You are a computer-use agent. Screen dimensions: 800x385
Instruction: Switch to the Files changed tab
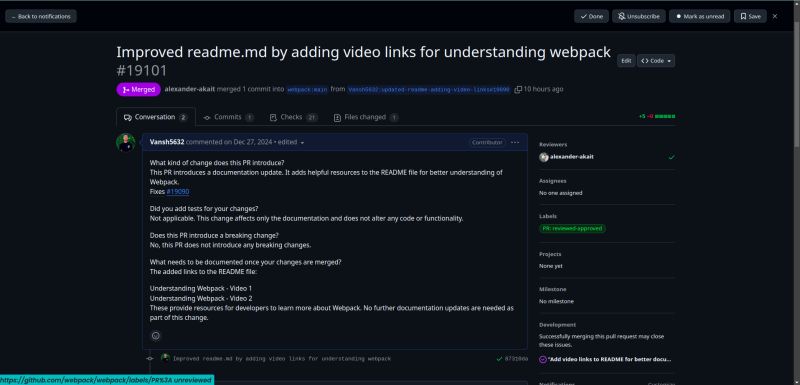366,117
